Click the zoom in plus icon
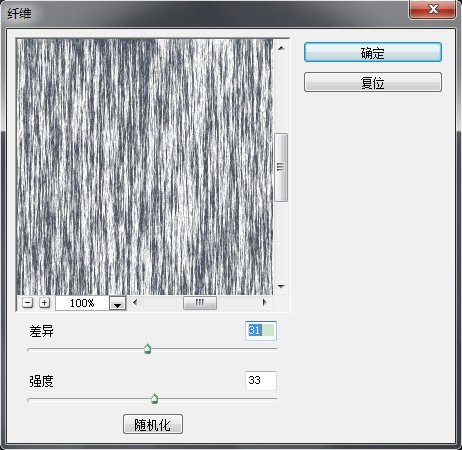Image resolution: width=462 pixels, height=450 pixels. (44, 303)
